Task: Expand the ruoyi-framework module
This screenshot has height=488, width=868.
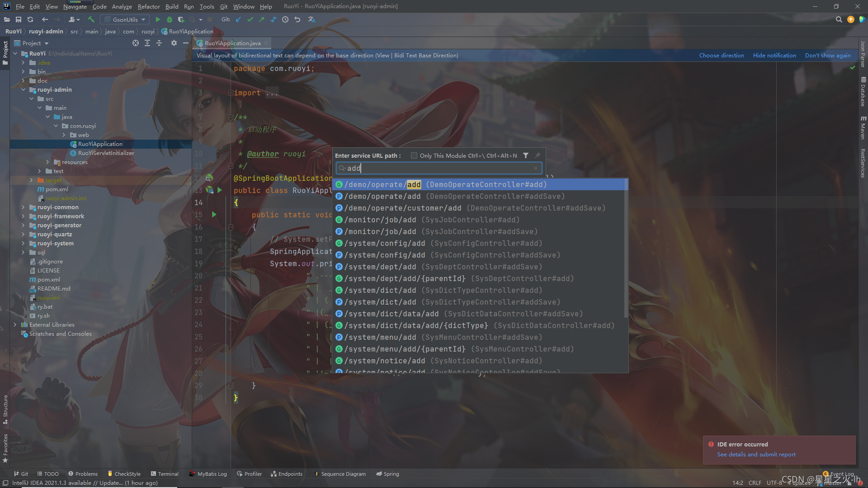Action: point(23,216)
